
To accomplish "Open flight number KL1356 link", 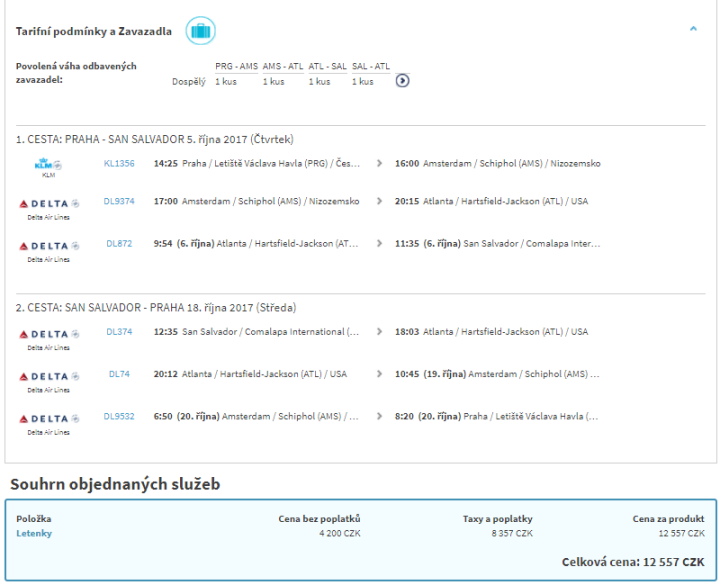I will [119, 163].
